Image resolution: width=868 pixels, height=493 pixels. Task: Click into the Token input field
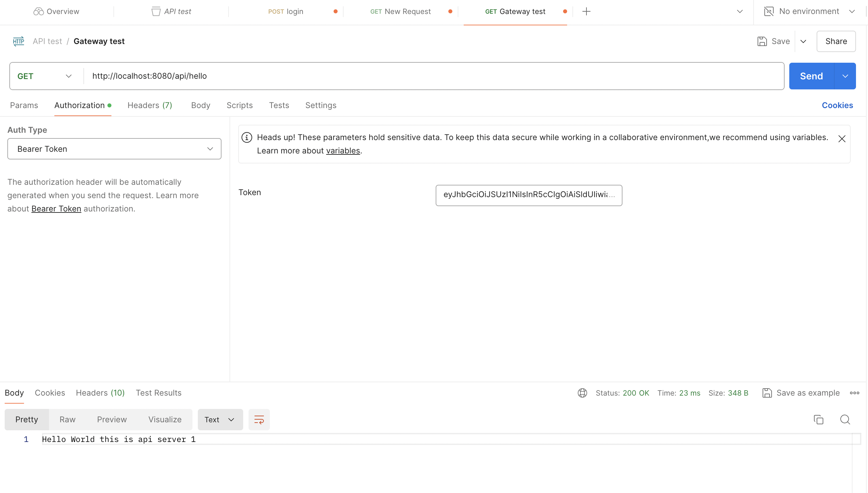point(528,195)
